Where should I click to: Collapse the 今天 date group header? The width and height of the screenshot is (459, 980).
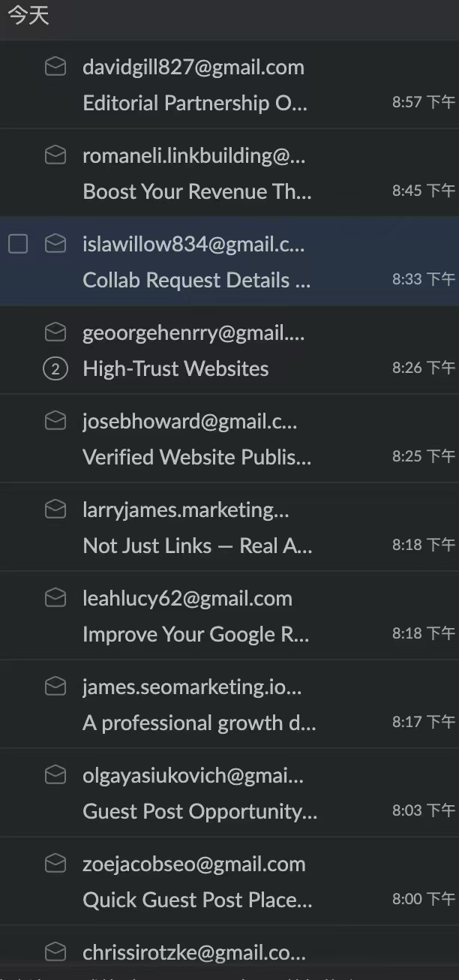tap(28, 16)
